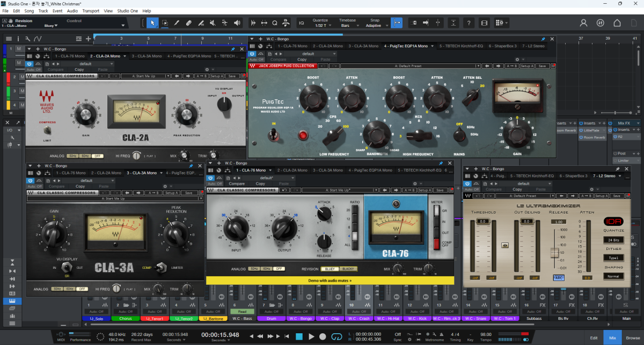Toggle the loop button in transport
Image resolution: width=644 pixels, height=345 pixels.
coord(337,336)
